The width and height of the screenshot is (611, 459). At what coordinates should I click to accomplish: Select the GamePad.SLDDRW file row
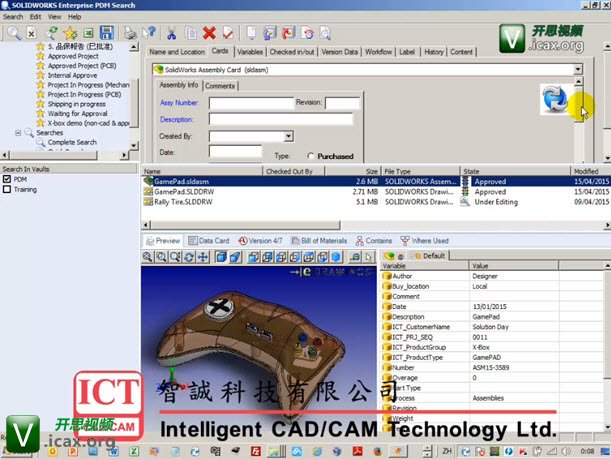[376, 192]
